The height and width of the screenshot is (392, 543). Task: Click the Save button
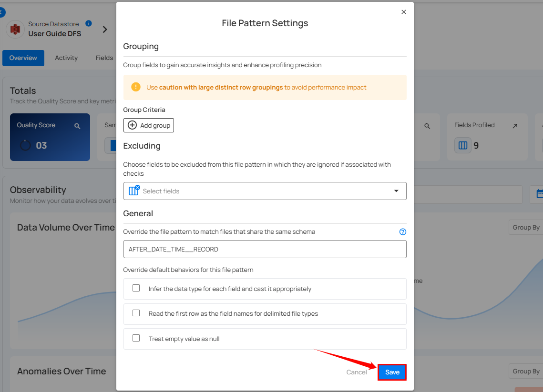(392, 372)
